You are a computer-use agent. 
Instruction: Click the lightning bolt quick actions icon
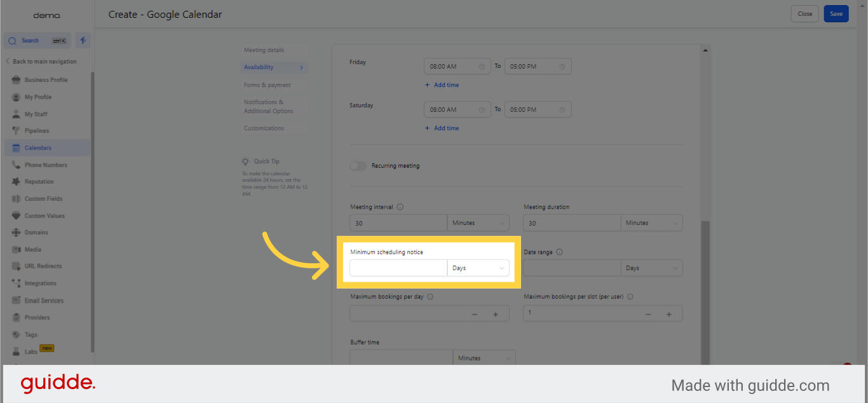83,41
